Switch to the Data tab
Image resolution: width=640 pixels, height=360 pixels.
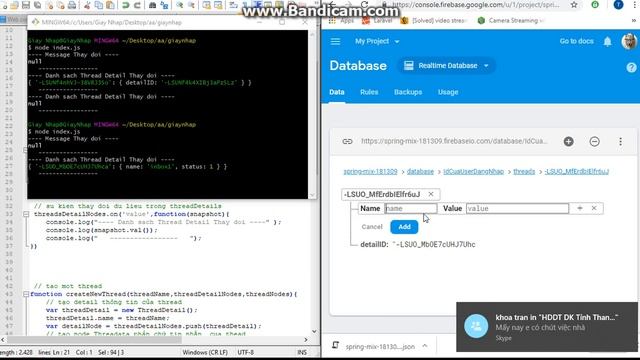(337, 92)
